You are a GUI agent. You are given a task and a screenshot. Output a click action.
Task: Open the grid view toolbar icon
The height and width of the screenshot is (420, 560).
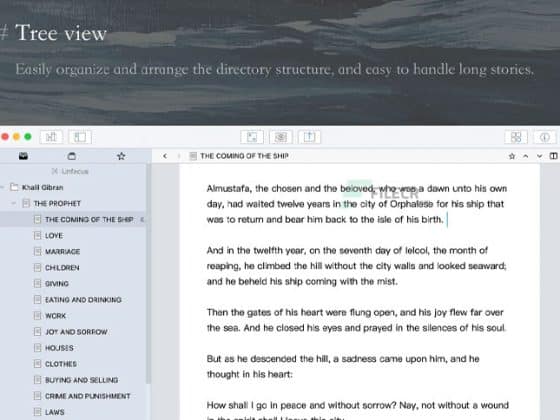tap(516, 137)
